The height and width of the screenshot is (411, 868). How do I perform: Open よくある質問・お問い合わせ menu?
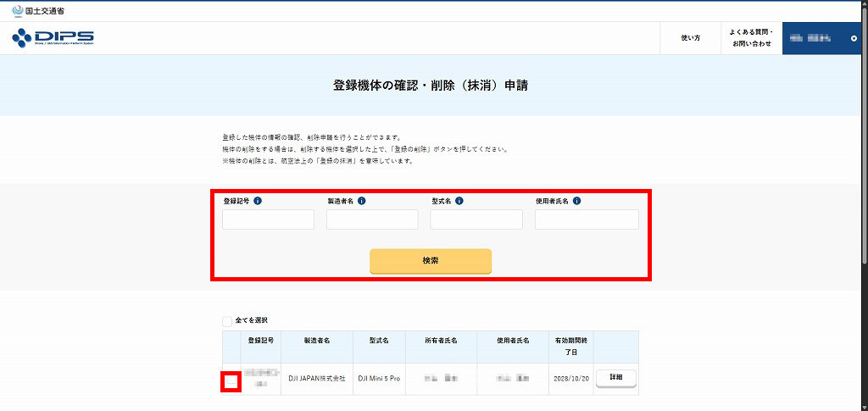(x=751, y=38)
